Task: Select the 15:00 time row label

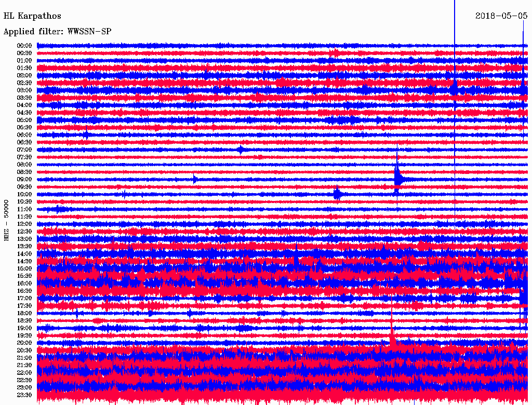Action: (24, 268)
